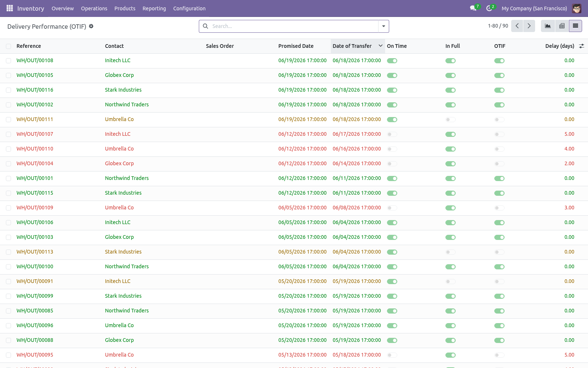Sort by Contact column header
Screen dimensions: 588x368
point(114,46)
